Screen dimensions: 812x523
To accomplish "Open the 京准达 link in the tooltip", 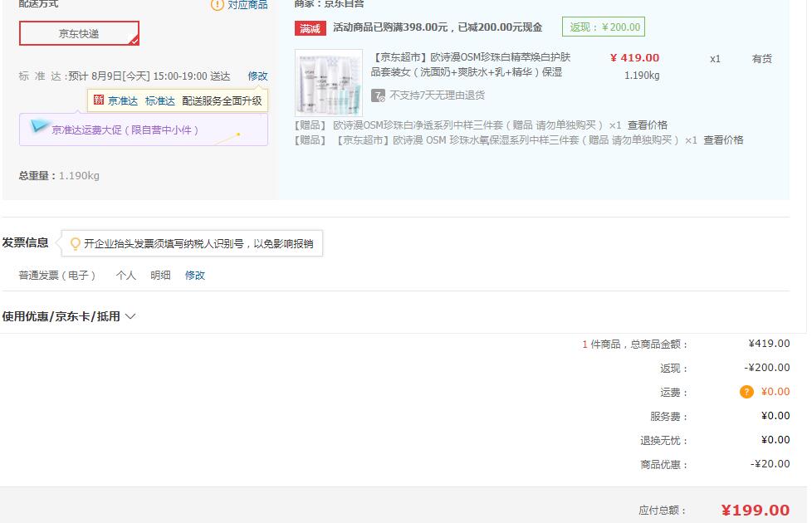I will pos(123,101).
